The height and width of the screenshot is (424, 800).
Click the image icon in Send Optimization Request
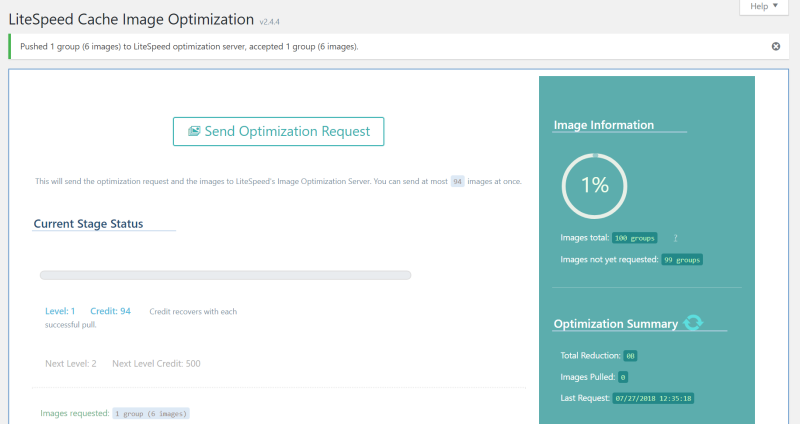coord(194,131)
